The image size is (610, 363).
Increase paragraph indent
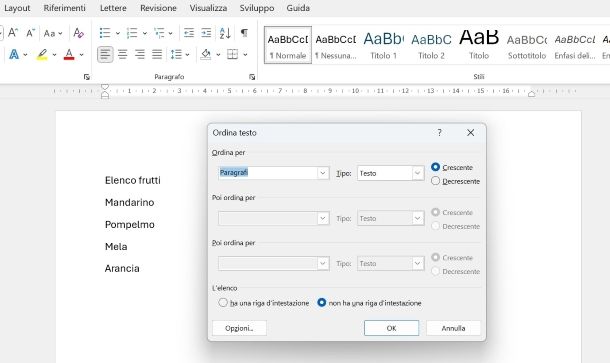206,33
